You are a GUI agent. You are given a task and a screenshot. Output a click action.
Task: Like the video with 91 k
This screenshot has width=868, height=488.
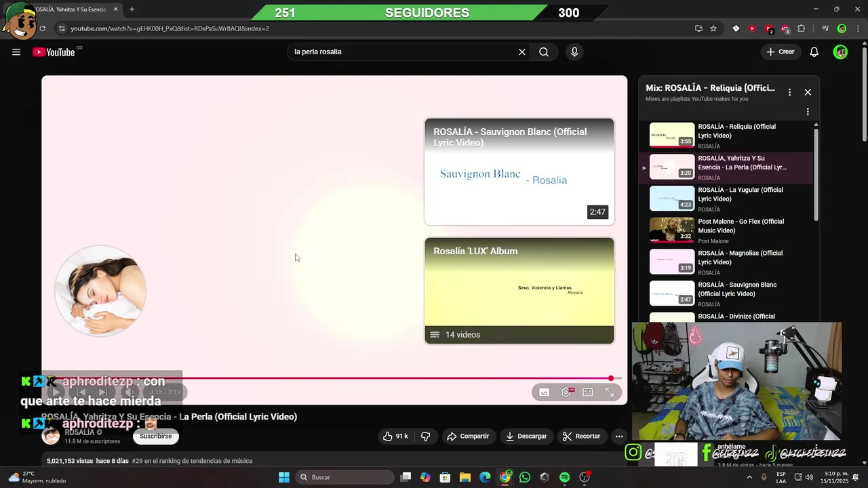pyautogui.click(x=395, y=436)
